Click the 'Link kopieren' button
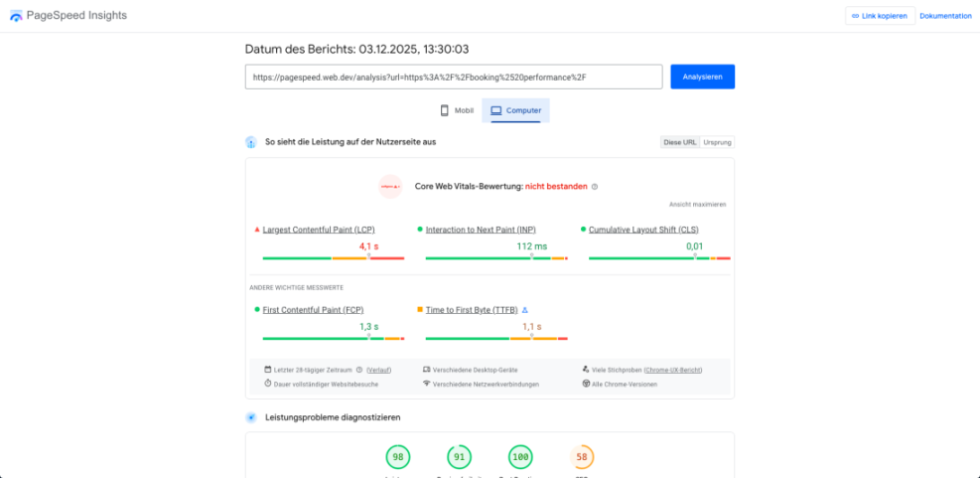Viewport: 980px width, 478px height. point(879,16)
